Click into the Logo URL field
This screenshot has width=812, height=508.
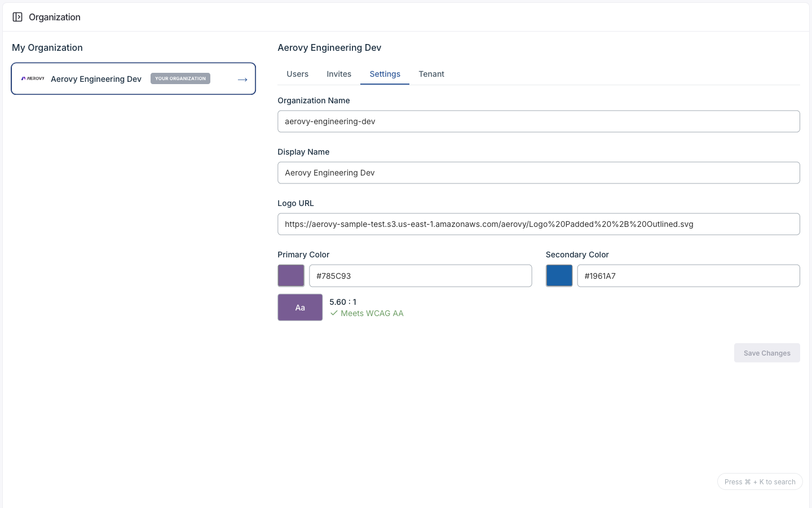click(539, 224)
